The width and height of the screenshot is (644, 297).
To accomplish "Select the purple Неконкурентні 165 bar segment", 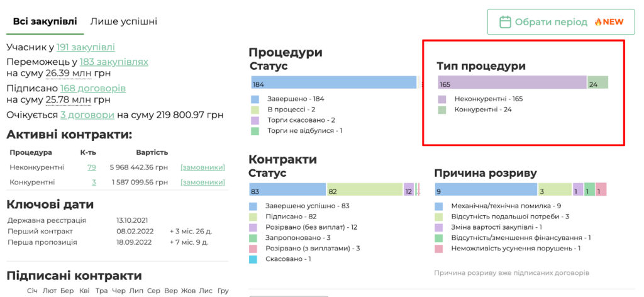I will coord(512,83).
